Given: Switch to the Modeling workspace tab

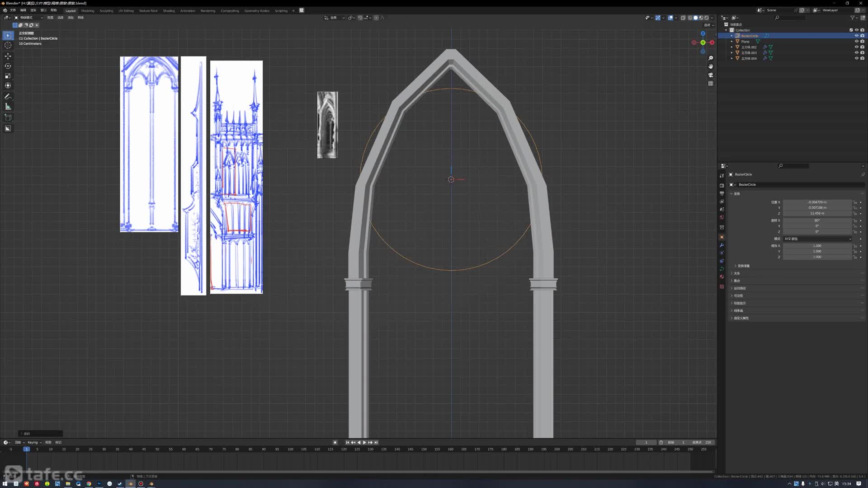Looking at the screenshot, I should coord(88,10).
